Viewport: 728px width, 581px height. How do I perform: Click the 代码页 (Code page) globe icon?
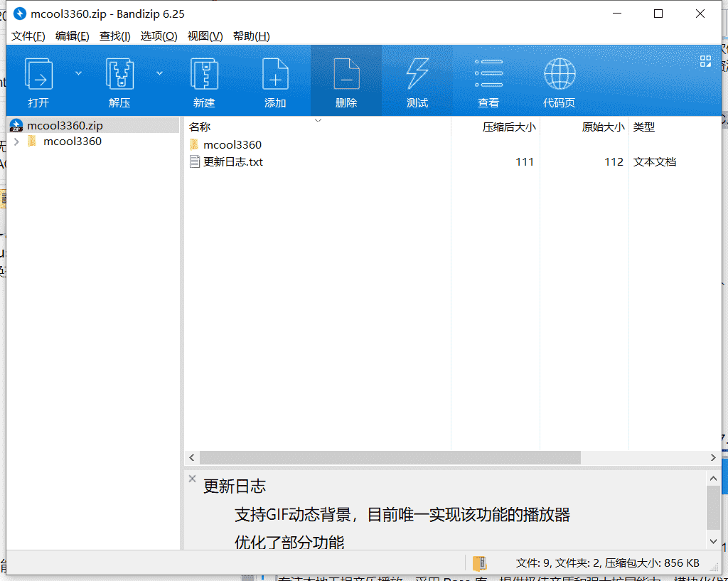(560, 73)
